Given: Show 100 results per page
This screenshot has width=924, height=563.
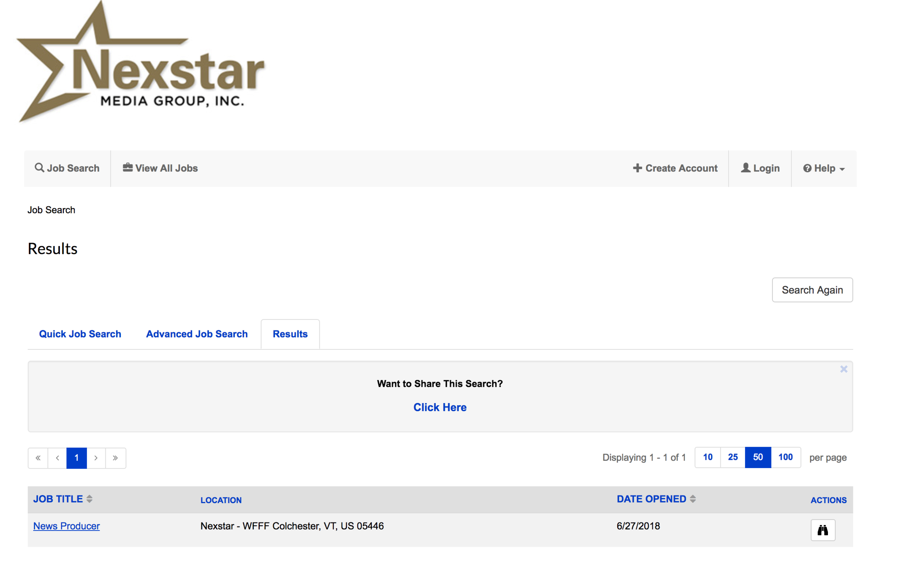Looking at the screenshot, I should (x=785, y=457).
